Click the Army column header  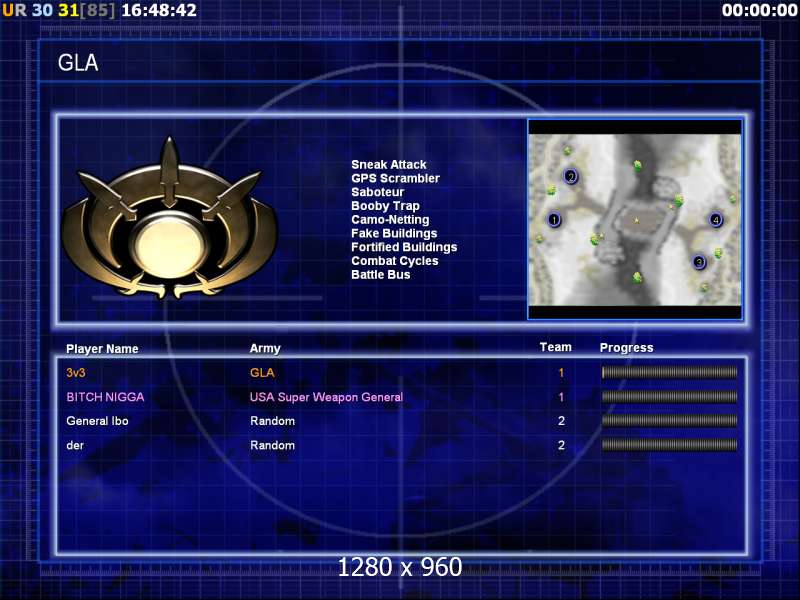point(265,348)
